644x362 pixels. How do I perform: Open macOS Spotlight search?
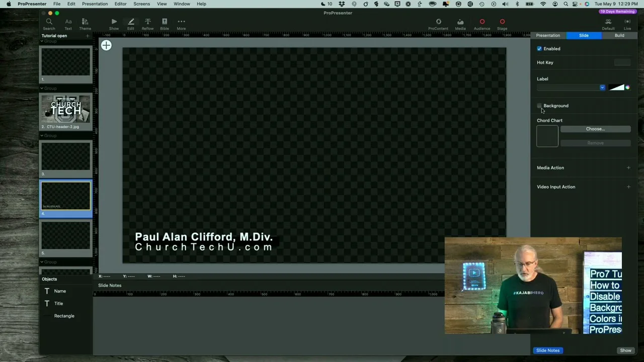[x=566, y=4]
